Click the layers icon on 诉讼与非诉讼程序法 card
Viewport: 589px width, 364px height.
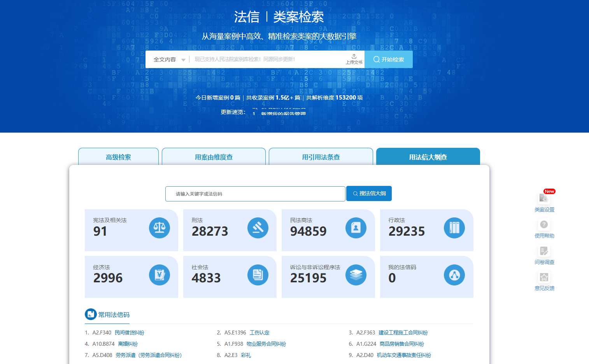pyautogui.click(x=356, y=275)
